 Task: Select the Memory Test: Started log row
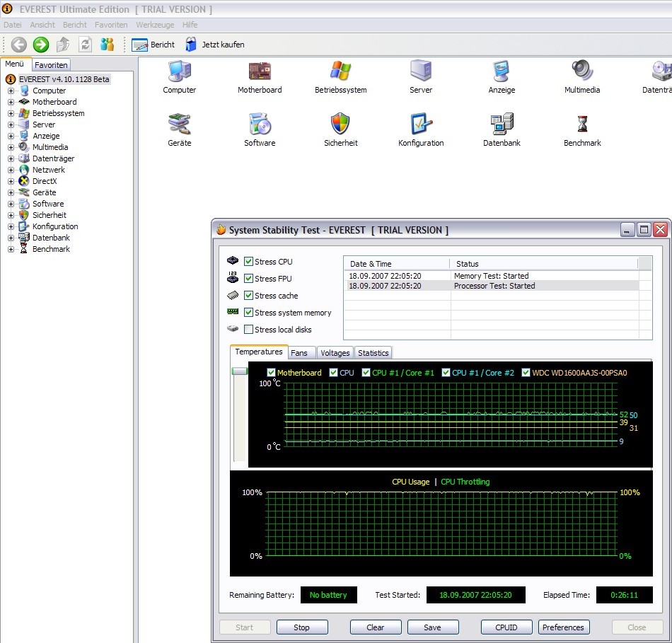point(491,276)
